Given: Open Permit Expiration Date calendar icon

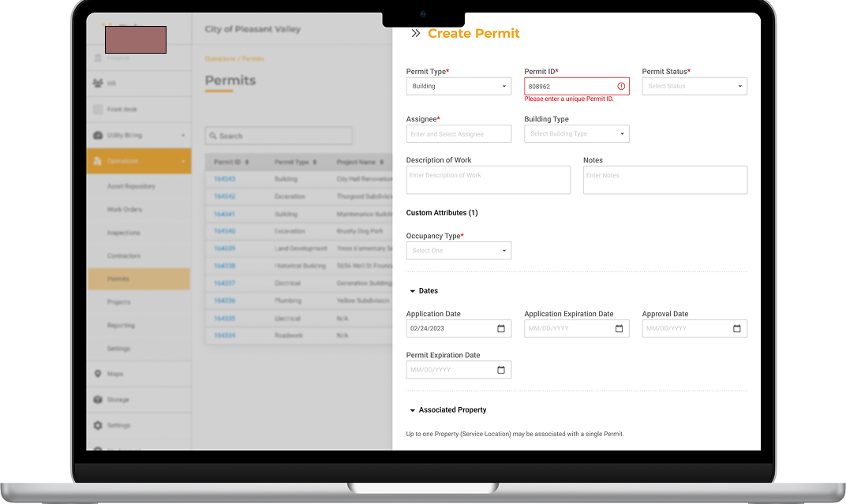Looking at the screenshot, I should point(500,370).
